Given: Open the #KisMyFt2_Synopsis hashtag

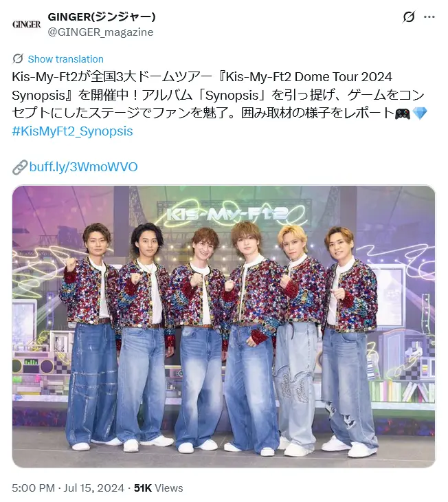Looking at the screenshot, I should pos(72,131).
